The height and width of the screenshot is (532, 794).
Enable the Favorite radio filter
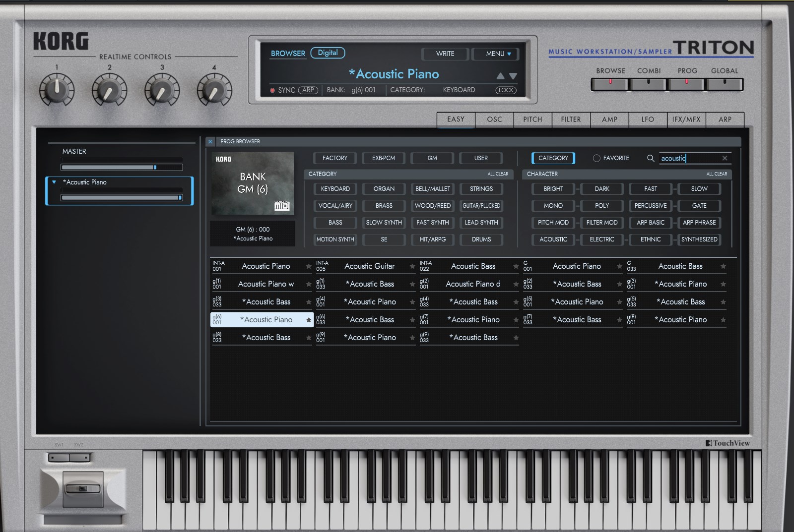coord(596,158)
